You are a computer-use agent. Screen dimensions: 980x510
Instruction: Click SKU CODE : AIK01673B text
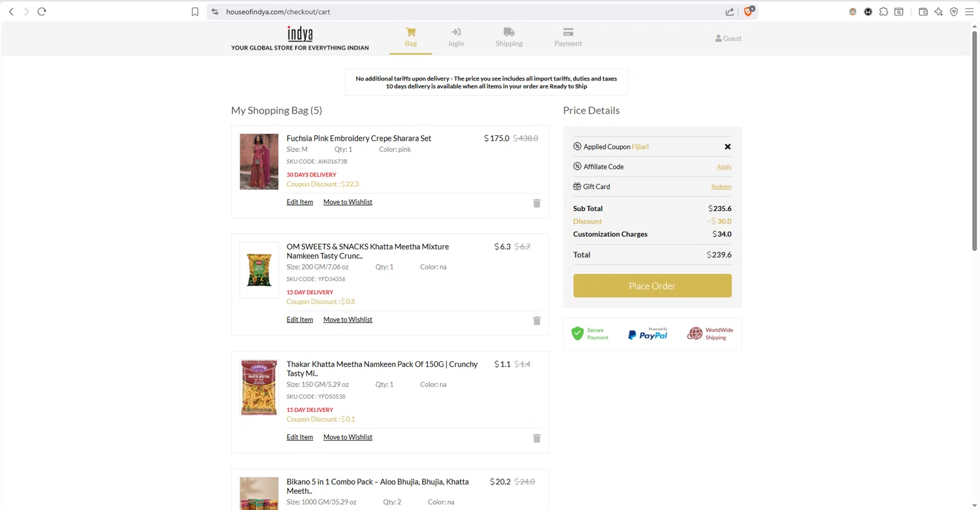point(317,161)
